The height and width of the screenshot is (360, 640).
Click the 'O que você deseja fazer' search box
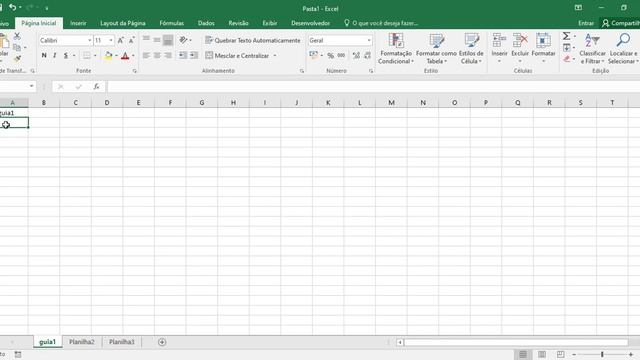(381, 23)
